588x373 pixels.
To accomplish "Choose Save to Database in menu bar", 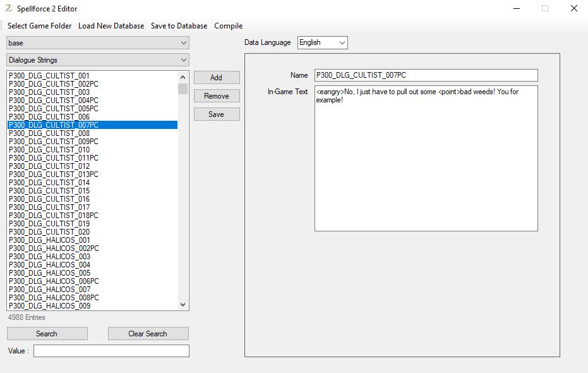I will click(x=179, y=26).
